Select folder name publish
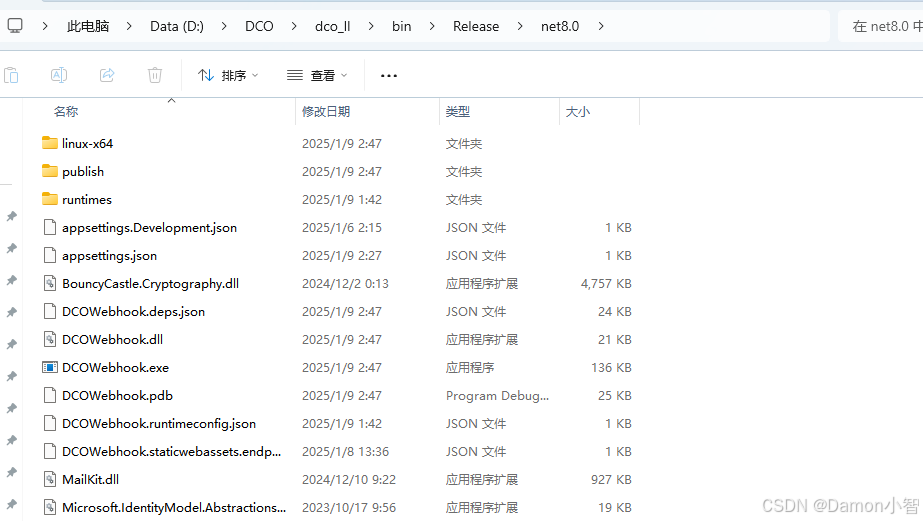The height and width of the screenshot is (521, 923). (x=83, y=171)
